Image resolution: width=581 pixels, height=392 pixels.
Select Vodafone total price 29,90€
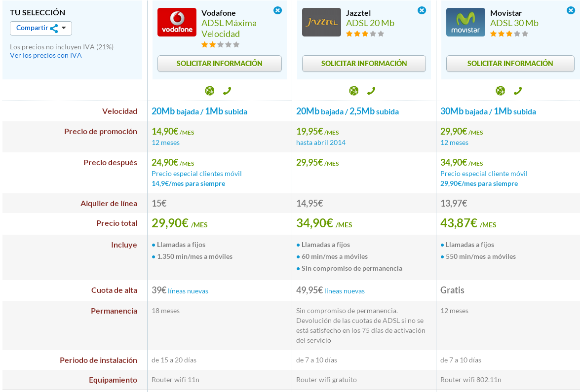pyautogui.click(x=179, y=223)
